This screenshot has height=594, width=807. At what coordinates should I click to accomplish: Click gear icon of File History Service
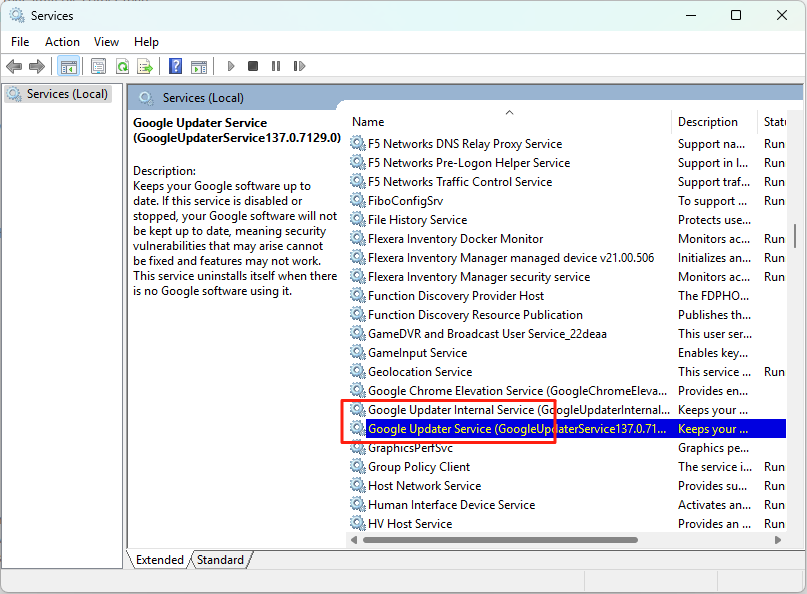tap(358, 219)
